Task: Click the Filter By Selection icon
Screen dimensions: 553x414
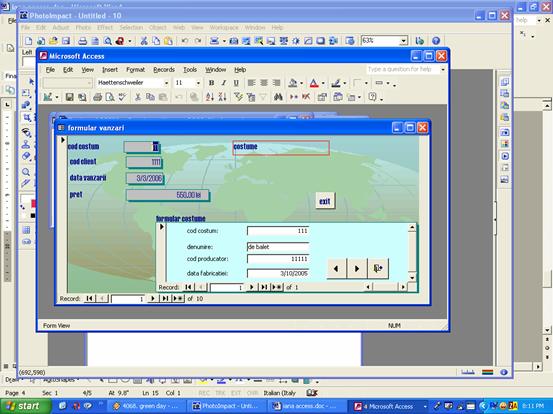Action: coord(238,97)
